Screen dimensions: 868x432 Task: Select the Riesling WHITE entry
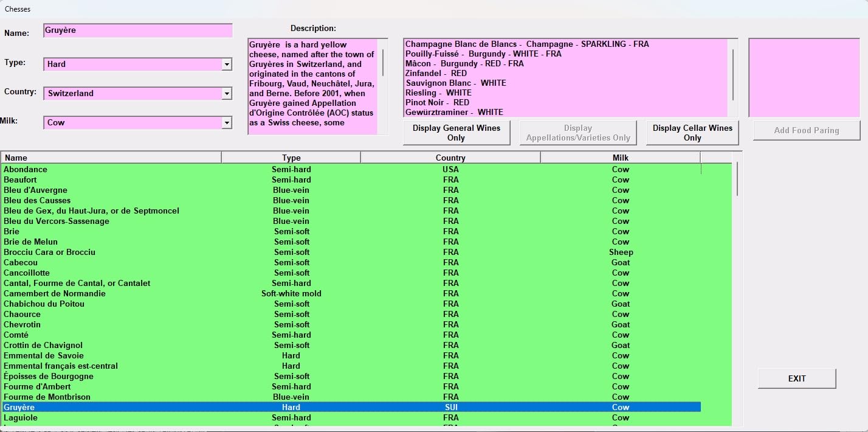coord(438,92)
